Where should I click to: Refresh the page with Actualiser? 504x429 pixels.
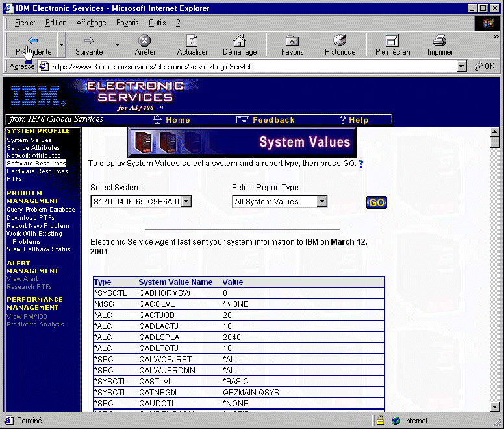point(192,41)
